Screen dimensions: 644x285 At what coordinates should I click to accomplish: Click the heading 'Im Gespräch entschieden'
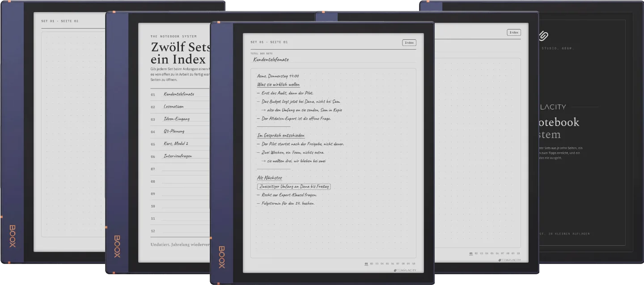(281, 135)
